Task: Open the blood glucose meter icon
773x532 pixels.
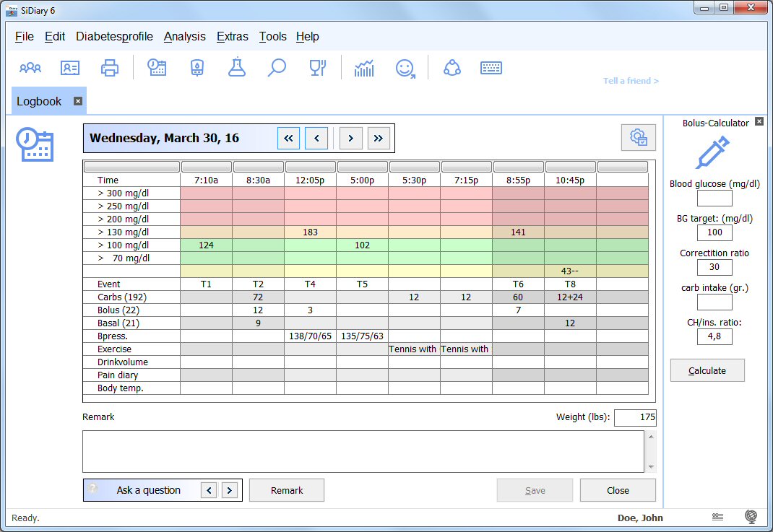Action: tap(197, 68)
